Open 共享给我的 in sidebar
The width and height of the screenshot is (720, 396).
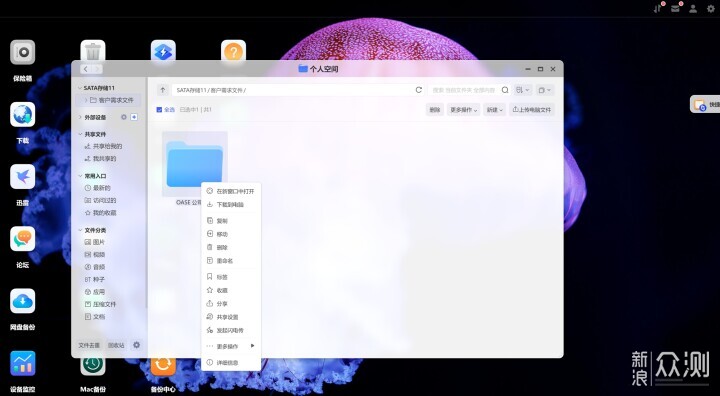coord(103,147)
